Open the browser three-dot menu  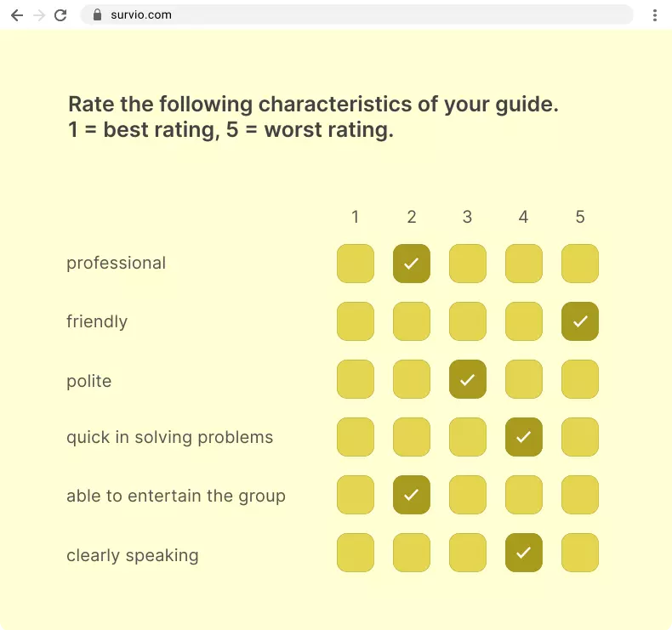point(654,14)
